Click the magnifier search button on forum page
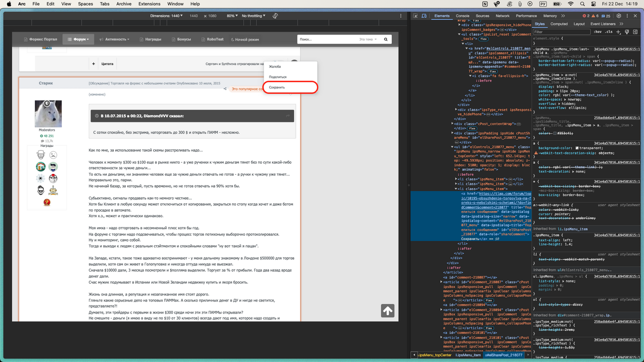The height and width of the screenshot is (362, 644). (385, 39)
